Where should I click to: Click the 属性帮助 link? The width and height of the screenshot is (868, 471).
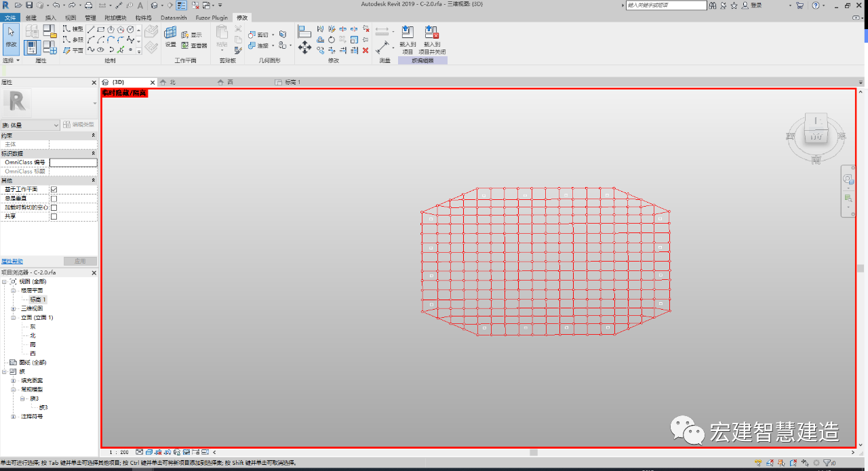pyautogui.click(x=12, y=262)
